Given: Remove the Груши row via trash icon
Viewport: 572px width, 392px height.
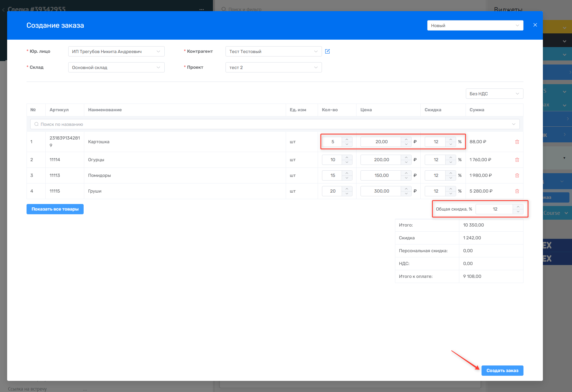Looking at the screenshot, I should pos(517,191).
